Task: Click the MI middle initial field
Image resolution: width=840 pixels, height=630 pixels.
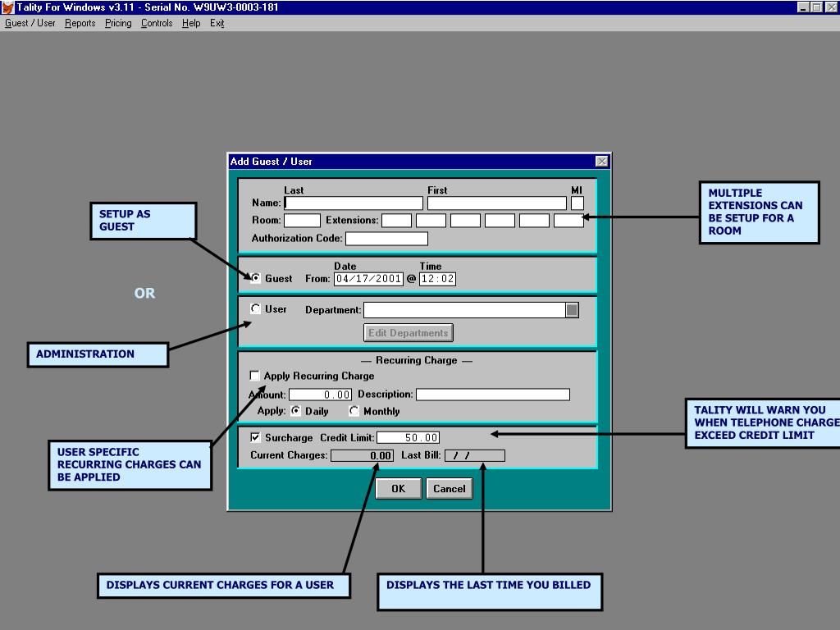Action: point(577,203)
